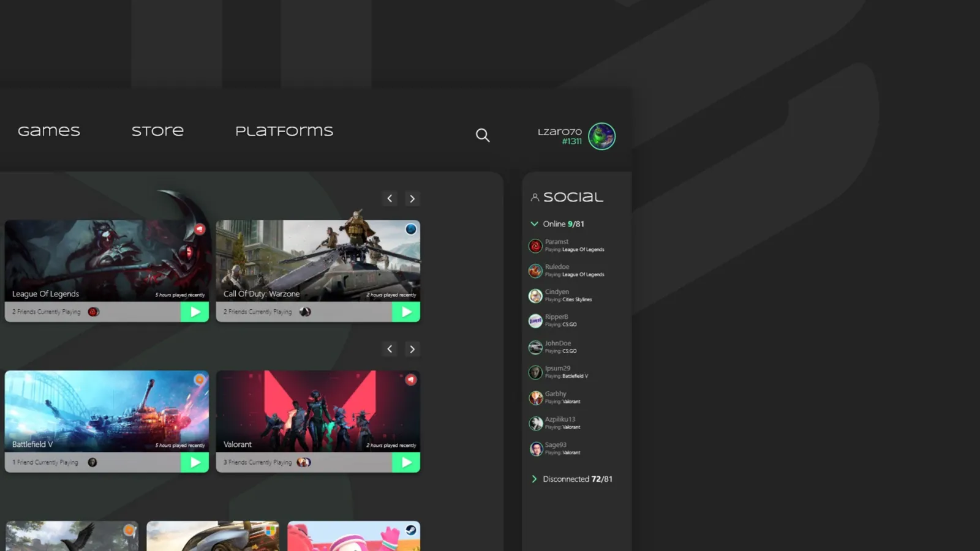Image resolution: width=980 pixels, height=551 pixels.
Task: Open the Call Of Duty: Warzone artwork
Action: [x=318, y=261]
